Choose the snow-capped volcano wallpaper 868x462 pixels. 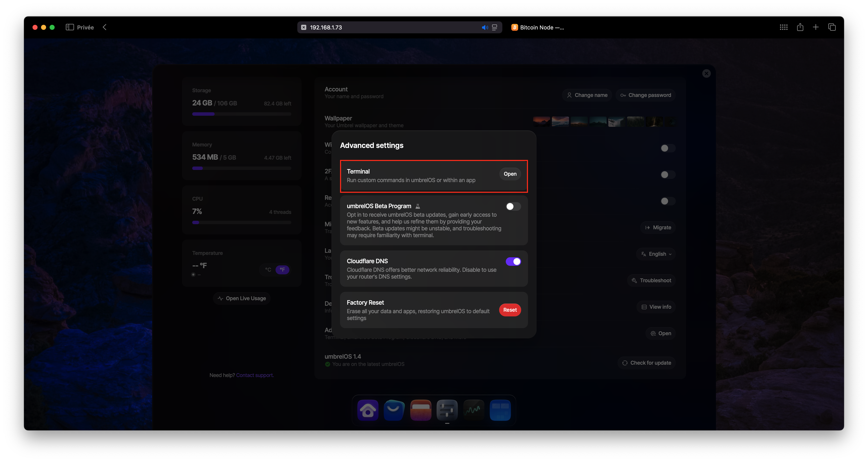click(x=560, y=121)
